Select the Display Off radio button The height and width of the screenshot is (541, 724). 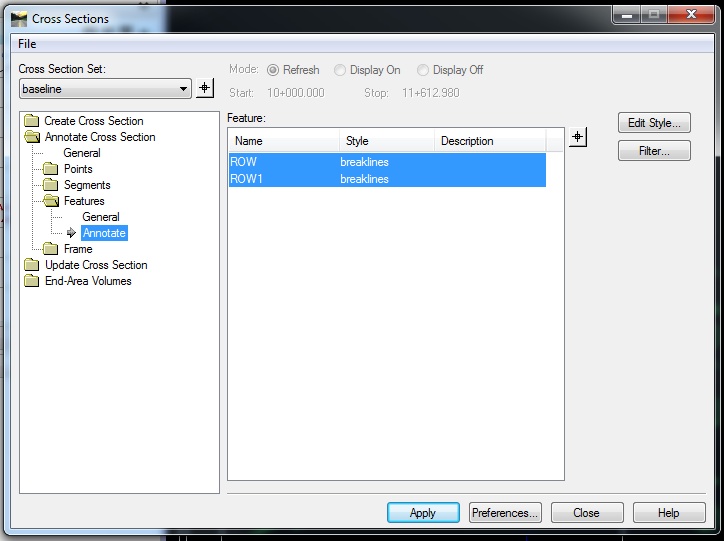pyautogui.click(x=422, y=70)
